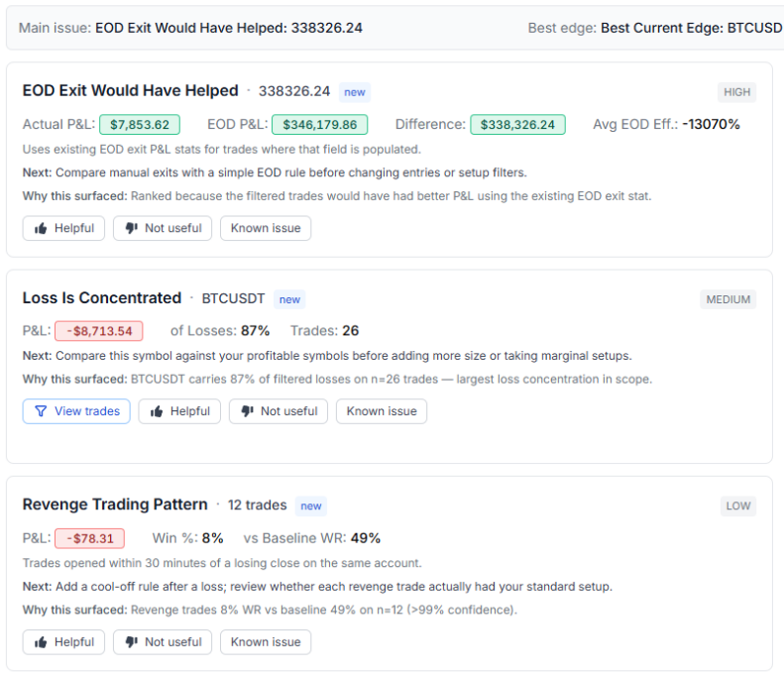This screenshot has width=784, height=677.
Task: Click 'new' tag beside 12 trades
Action: point(311,506)
